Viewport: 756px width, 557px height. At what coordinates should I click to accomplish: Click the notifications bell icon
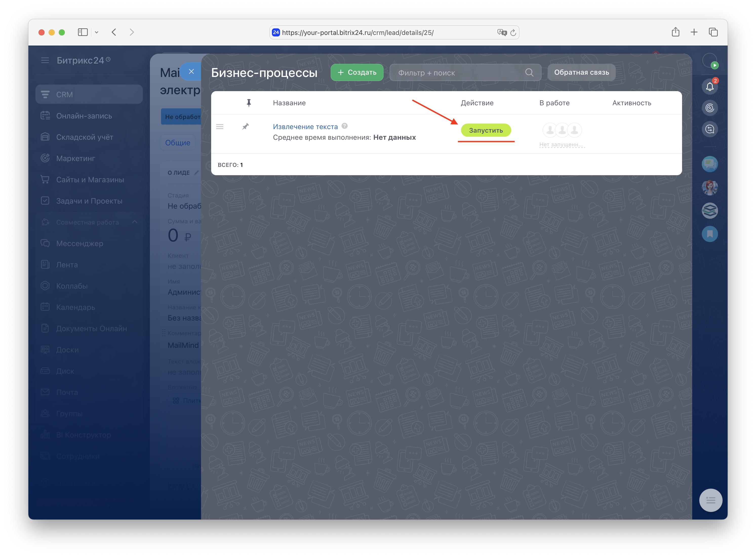tap(709, 87)
